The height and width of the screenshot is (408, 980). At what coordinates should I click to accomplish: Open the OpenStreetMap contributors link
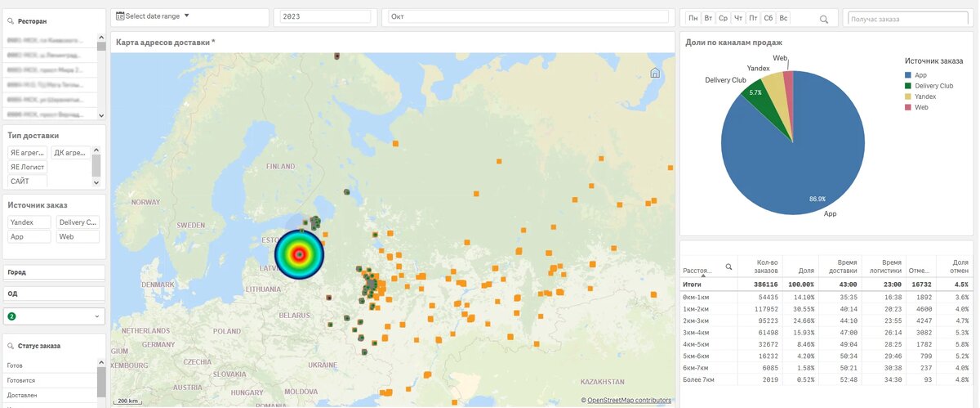pos(629,400)
